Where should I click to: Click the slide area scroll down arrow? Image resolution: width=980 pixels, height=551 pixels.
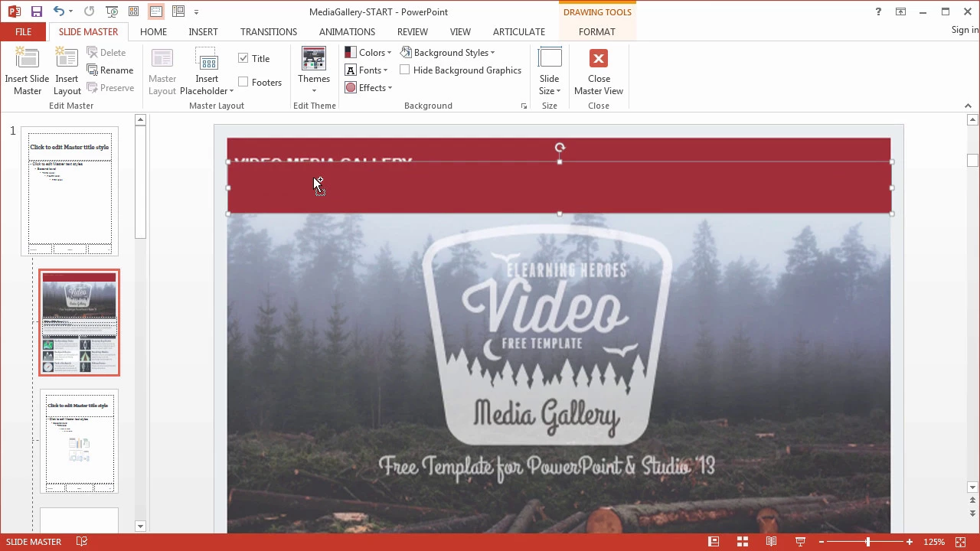click(972, 487)
